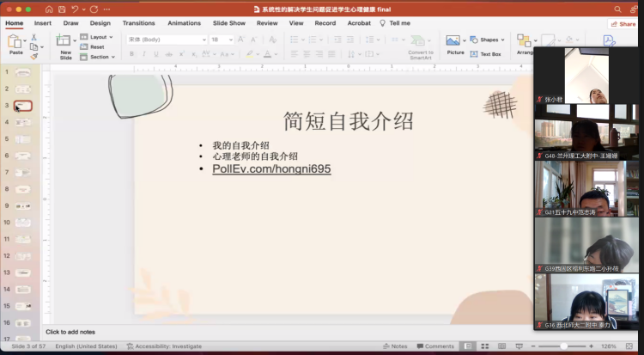Click the Reset button

(x=96, y=47)
